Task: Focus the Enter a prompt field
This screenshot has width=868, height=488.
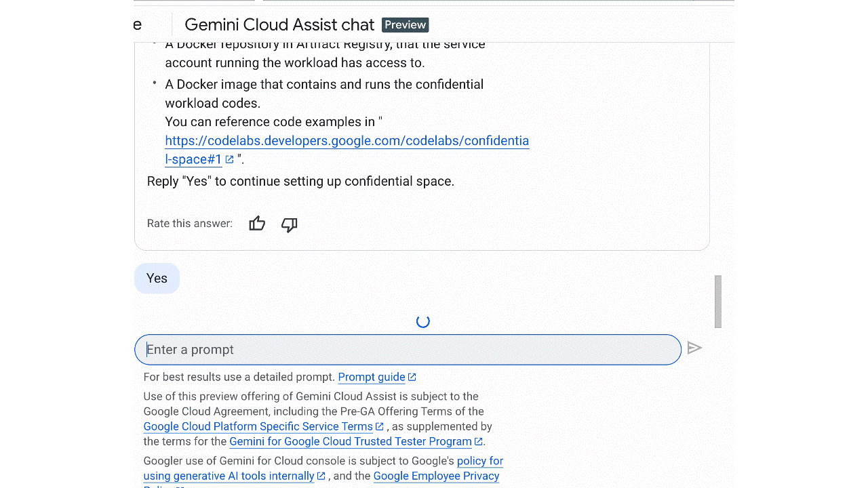Action: click(408, 350)
